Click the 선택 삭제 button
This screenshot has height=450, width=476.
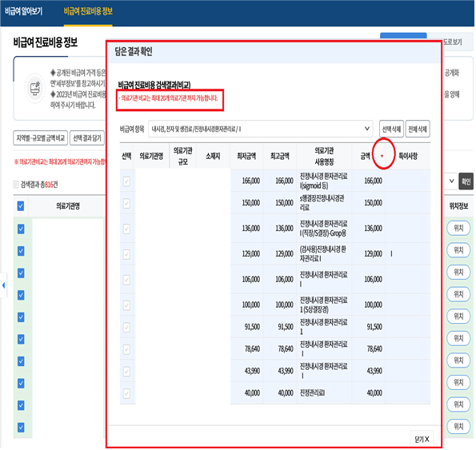(391, 129)
